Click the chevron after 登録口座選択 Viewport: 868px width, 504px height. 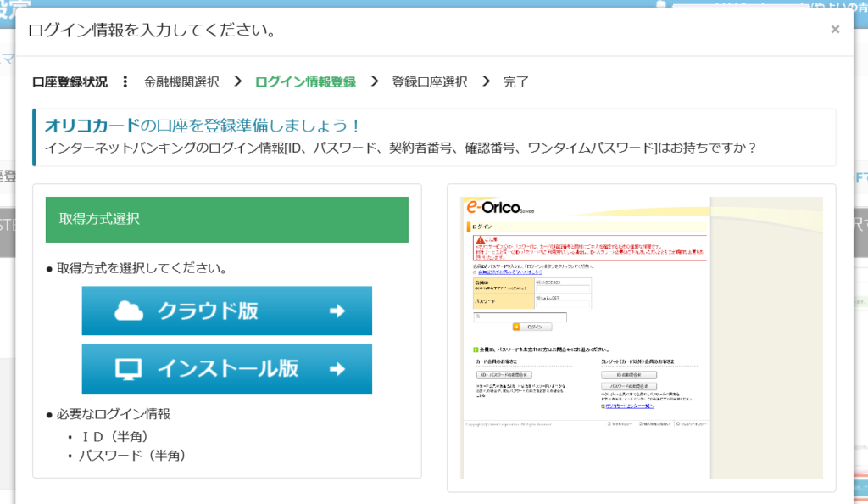[486, 81]
